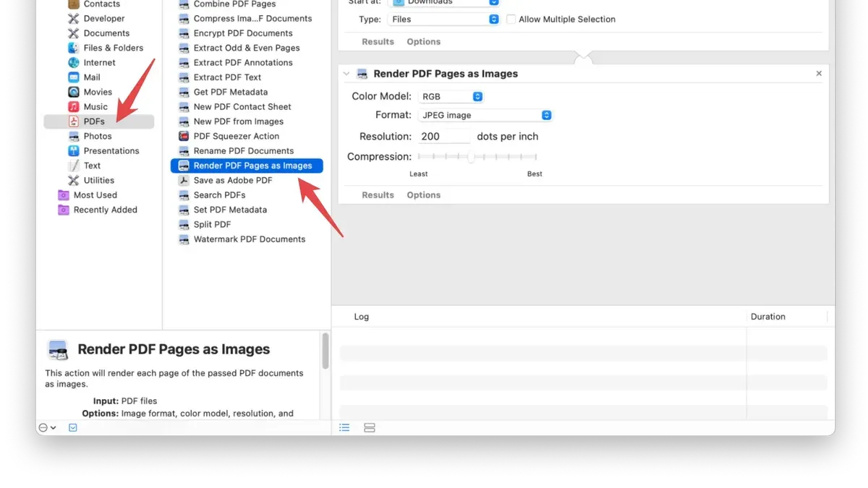The image size is (868, 488).
Task: Select the Movies category icon
Action: click(x=74, y=92)
